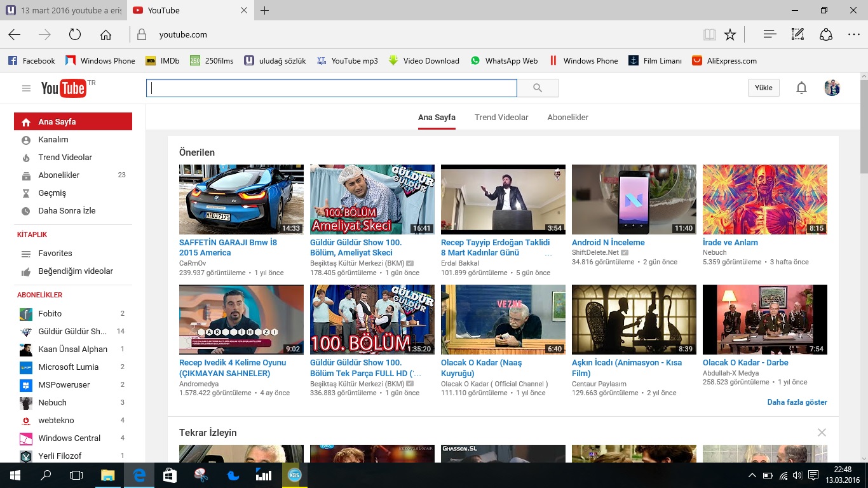The width and height of the screenshot is (868, 488).
Task: Click Daha fazla göster link
Action: pos(797,402)
